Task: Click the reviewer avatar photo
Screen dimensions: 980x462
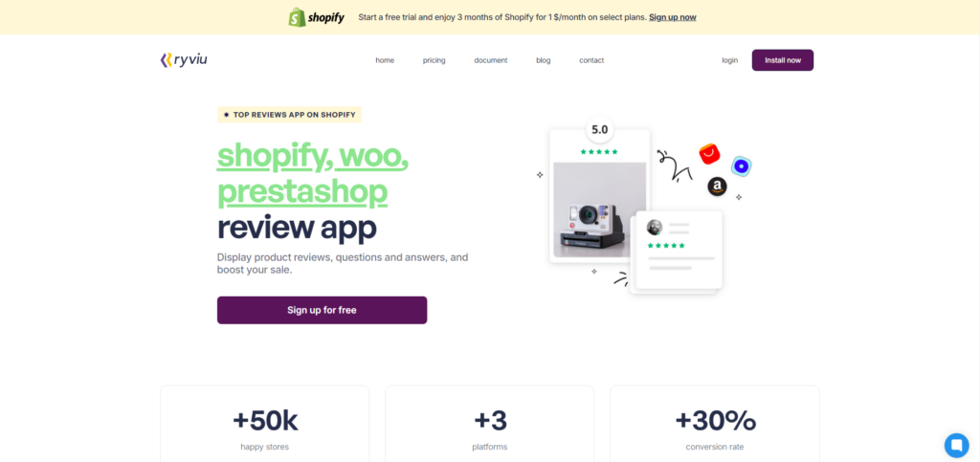Action: pyautogui.click(x=655, y=228)
